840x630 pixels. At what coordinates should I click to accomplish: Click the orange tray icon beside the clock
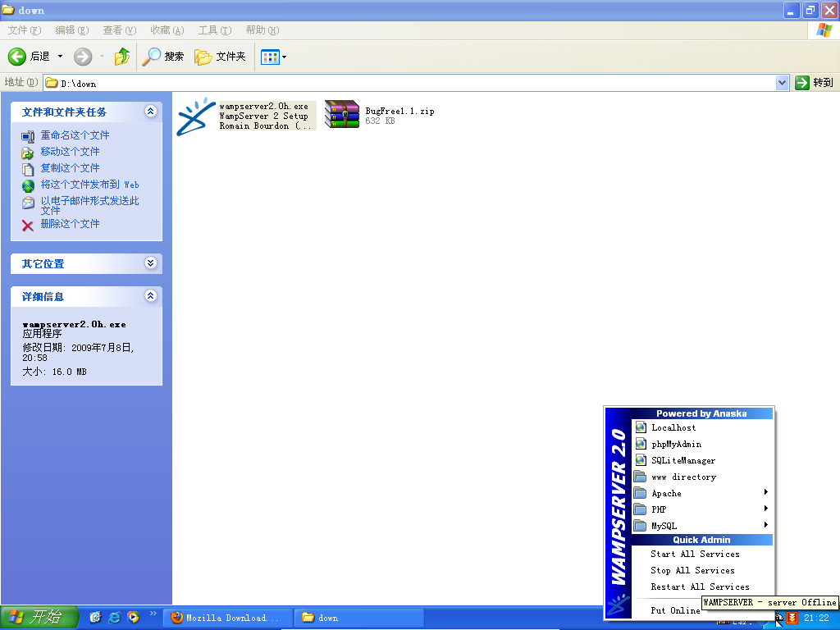click(x=792, y=619)
